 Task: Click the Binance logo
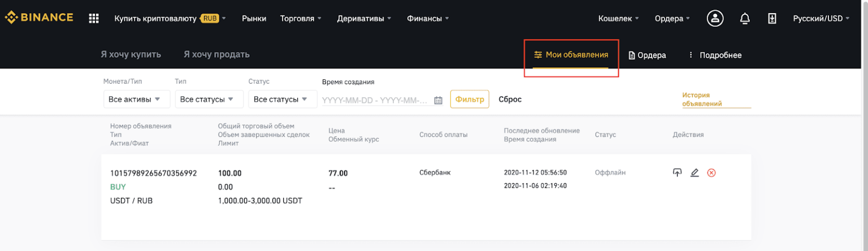click(39, 18)
